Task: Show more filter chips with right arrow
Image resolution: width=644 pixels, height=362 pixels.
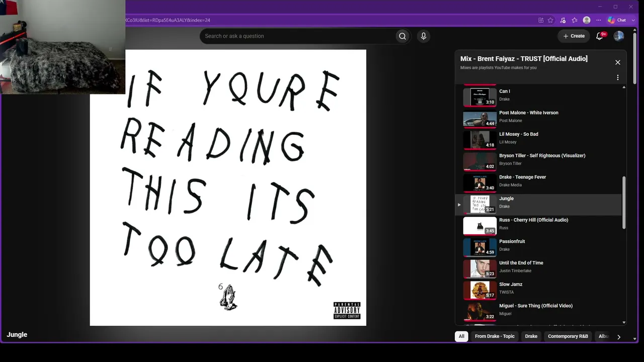Action: pyautogui.click(x=619, y=337)
